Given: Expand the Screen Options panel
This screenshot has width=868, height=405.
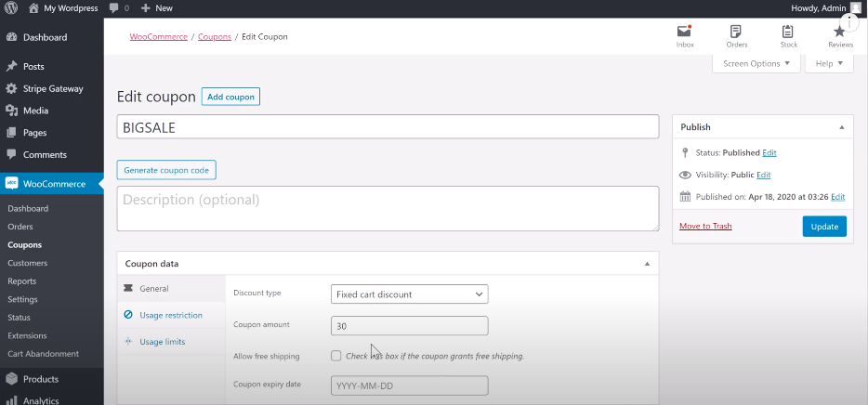Looking at the screenshot, I should point(756,63).
